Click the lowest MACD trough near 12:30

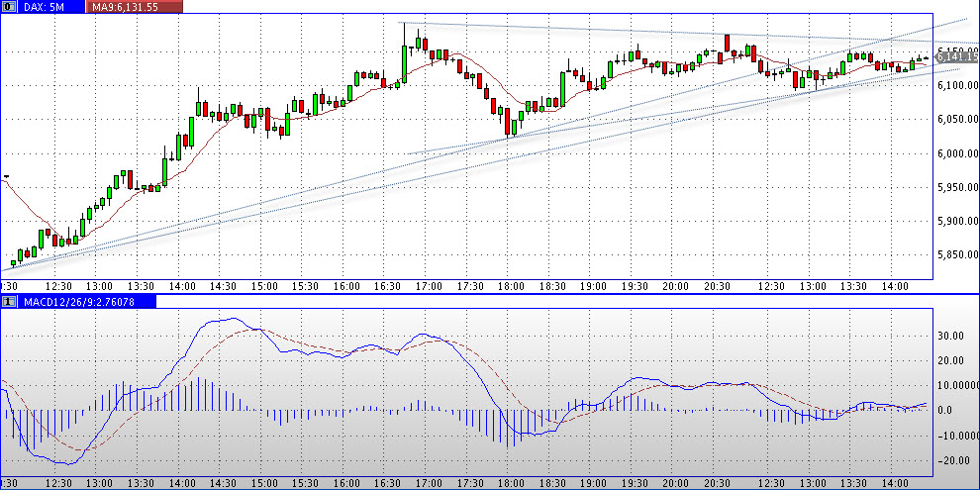click(59, 463)
